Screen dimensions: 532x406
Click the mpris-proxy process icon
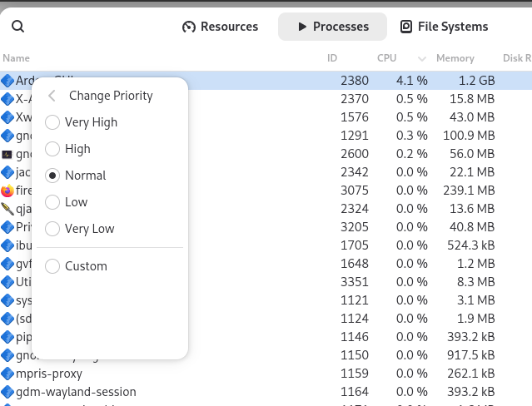(x=7, y=374)
